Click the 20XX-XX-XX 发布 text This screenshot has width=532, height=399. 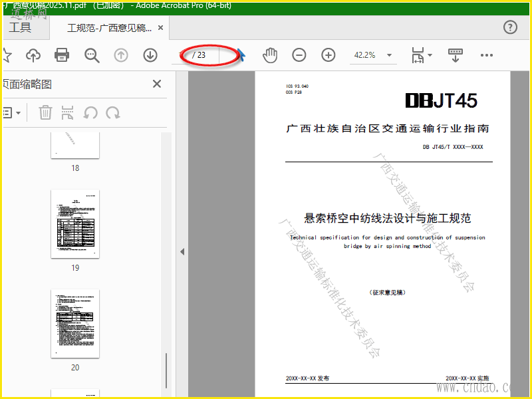(x=307, y=378)
